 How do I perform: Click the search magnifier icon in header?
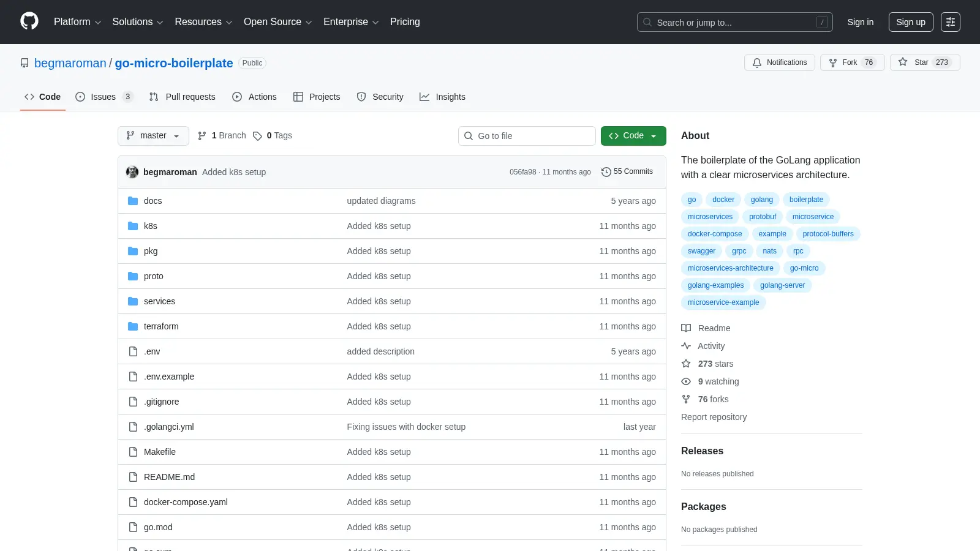tap(647, 22)
